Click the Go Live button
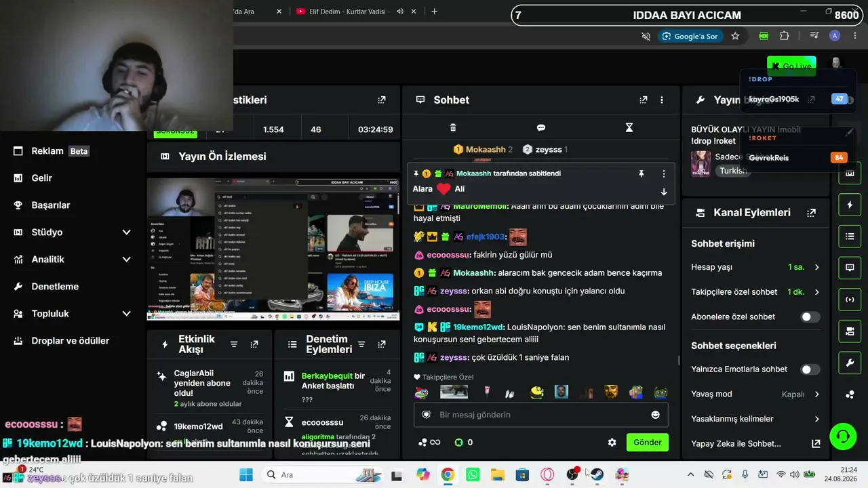868x488 pixels. coord(791,66)
